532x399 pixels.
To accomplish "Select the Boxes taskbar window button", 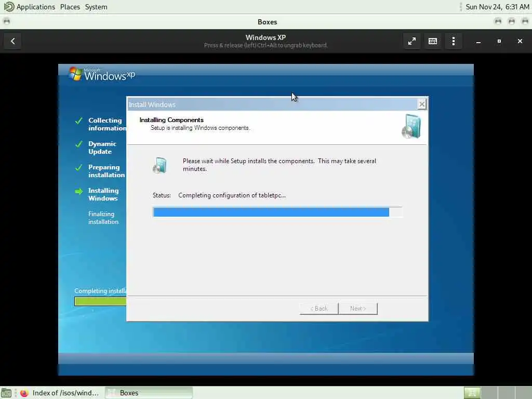I will tap(149, 393).
